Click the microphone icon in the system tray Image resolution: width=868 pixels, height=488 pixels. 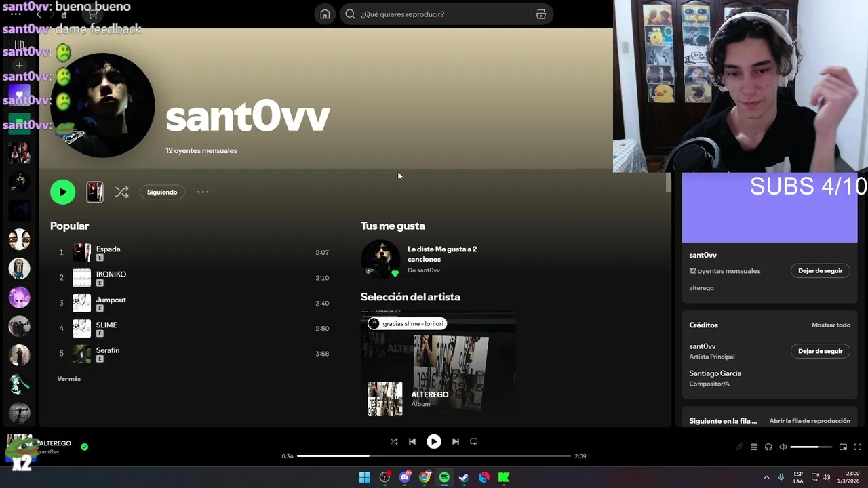(781, 477)
